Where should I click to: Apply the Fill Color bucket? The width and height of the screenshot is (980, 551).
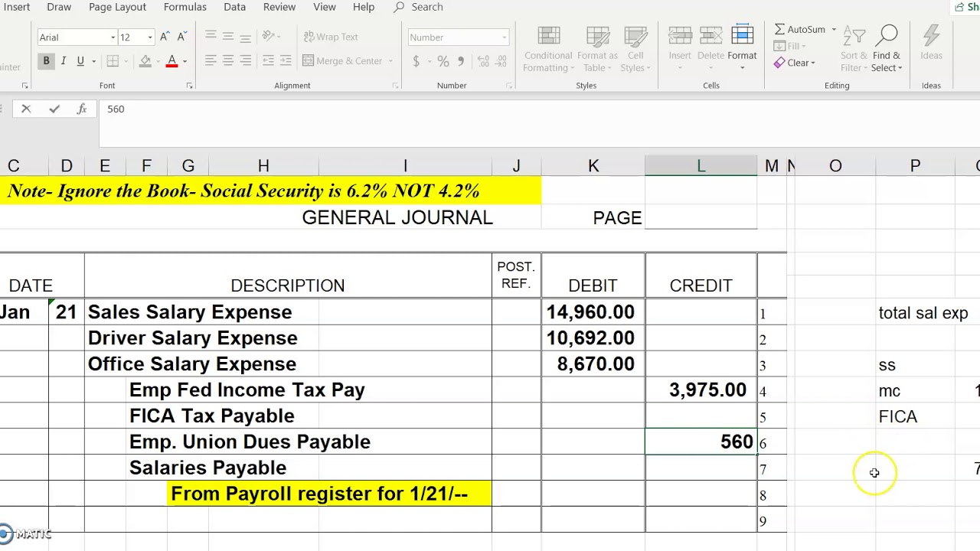tap(145, 61)
